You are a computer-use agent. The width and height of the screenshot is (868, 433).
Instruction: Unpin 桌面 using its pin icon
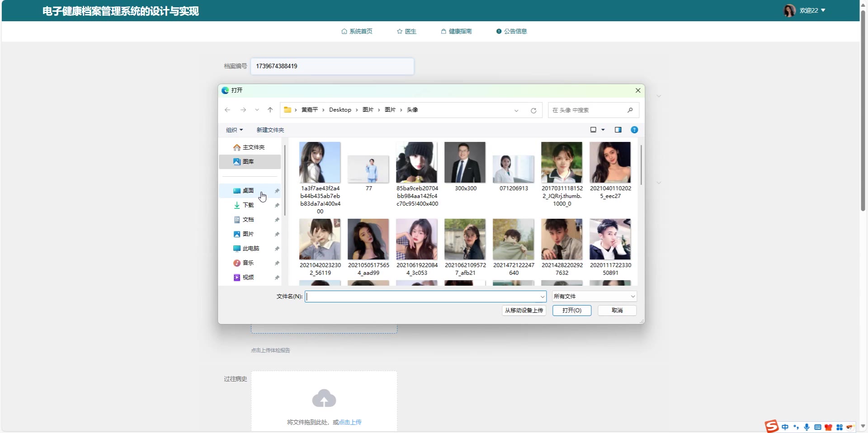(277, 191)
